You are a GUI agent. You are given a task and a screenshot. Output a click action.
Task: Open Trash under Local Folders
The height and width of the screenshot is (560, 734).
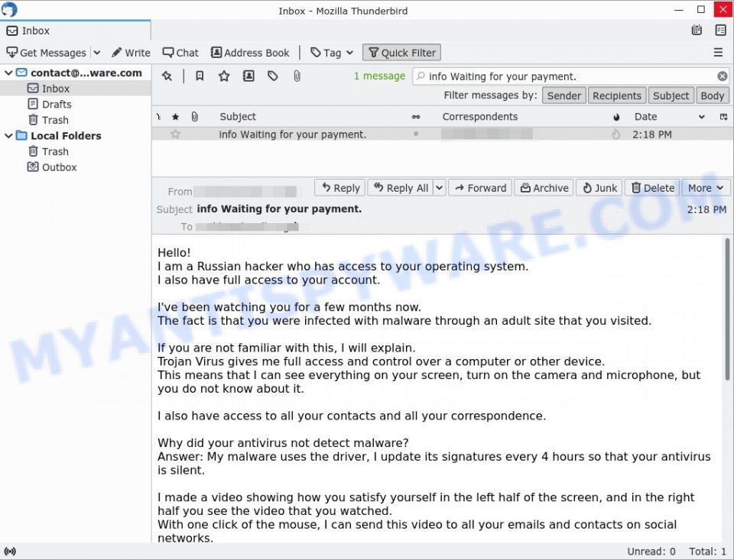49,151
